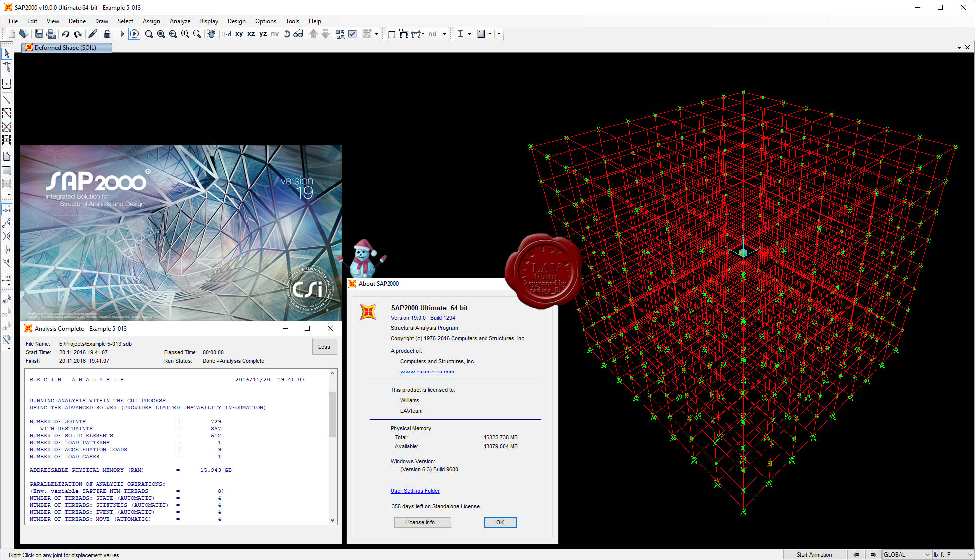Click the analysis log scroll up arrow
The image size is (975, 560).
pos(333,373)
